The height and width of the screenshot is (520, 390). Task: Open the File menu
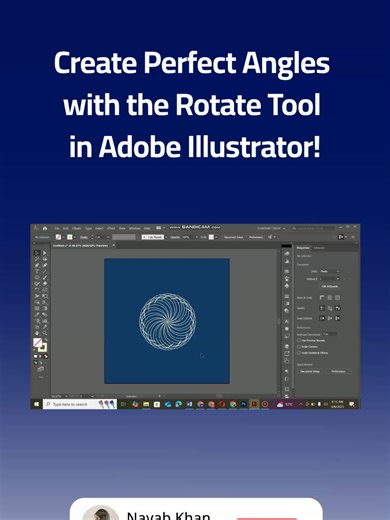57,228
